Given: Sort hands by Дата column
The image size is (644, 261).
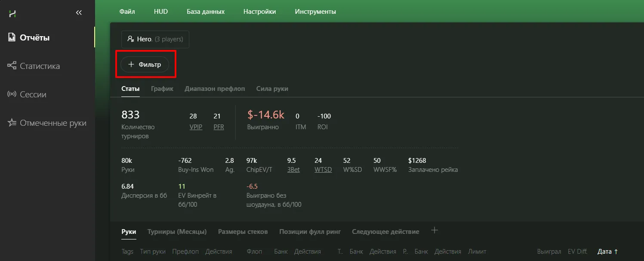Looking at the screenshot, I should (607, 252).
